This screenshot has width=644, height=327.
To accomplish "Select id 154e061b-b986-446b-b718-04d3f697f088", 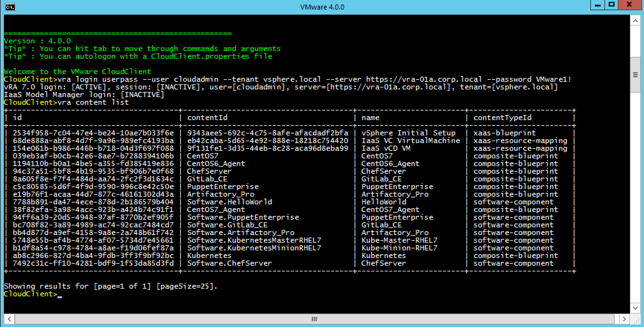I will click(x=93, y=148).
